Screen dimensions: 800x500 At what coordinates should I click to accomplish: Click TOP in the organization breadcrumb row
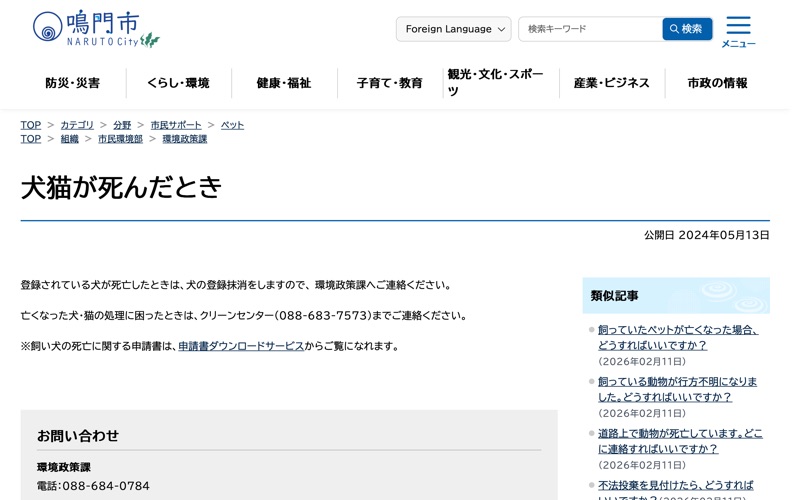pos(31,139)
